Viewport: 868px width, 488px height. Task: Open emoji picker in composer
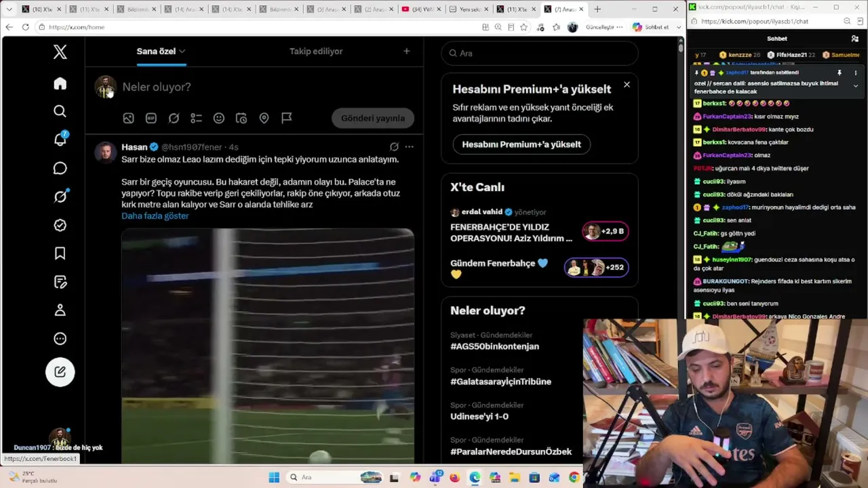click(219, 118)
